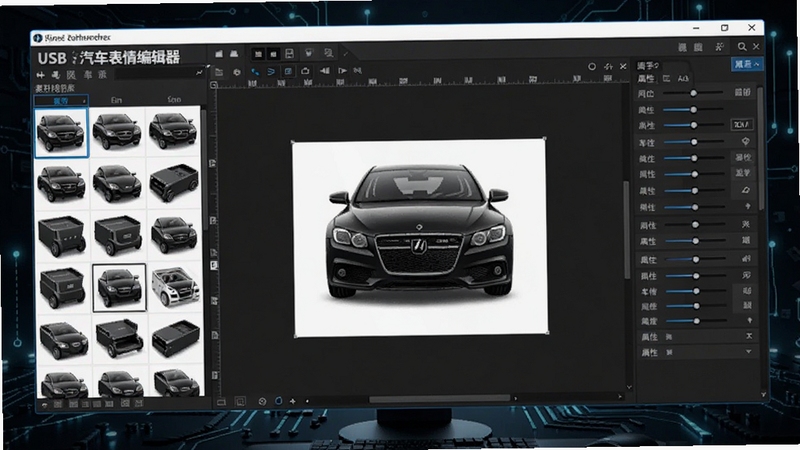Image resolution: width=800 pixels, height=450 pixels.
Task: Click the horizontal scrollbar below the canvas
Action: [440, 398]
